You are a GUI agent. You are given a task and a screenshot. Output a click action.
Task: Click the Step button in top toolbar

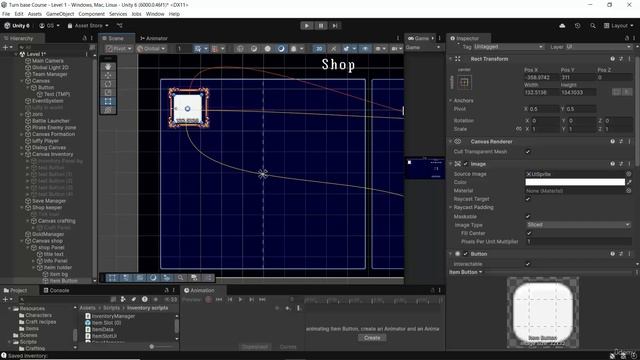[x=335, y=26]
